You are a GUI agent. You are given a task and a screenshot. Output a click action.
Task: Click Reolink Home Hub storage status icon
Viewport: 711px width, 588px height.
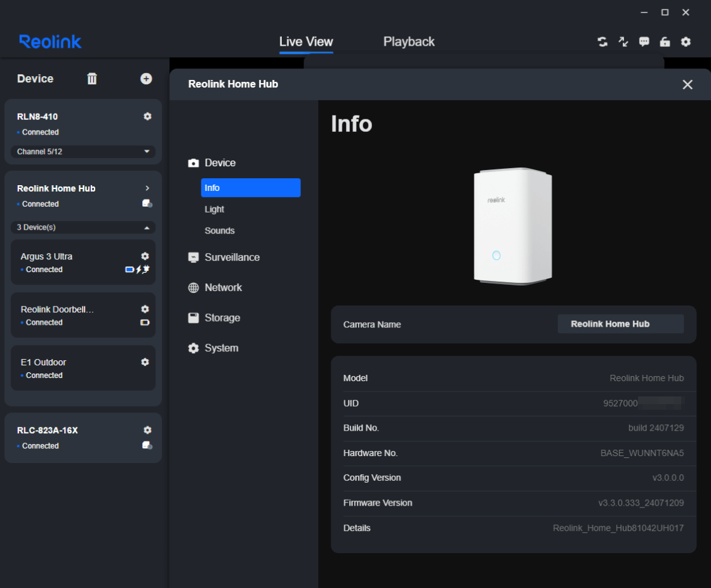pos(147,204)
